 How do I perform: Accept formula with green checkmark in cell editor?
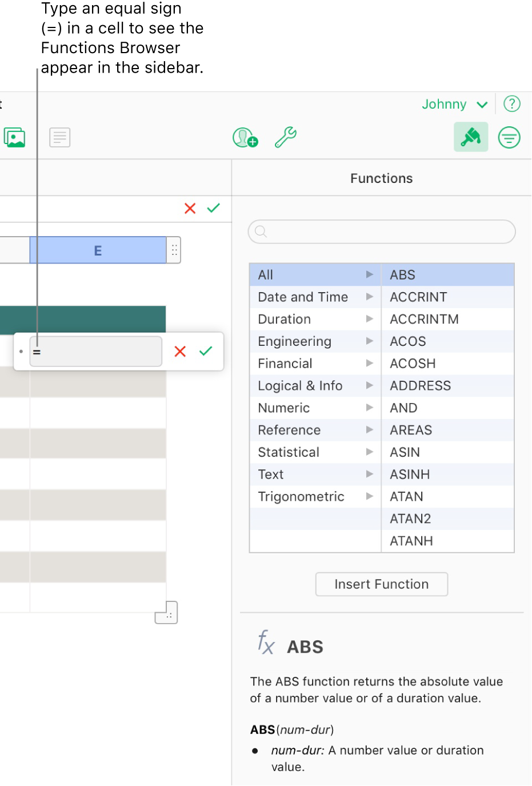pyautogui.click(x=206, y=351)
